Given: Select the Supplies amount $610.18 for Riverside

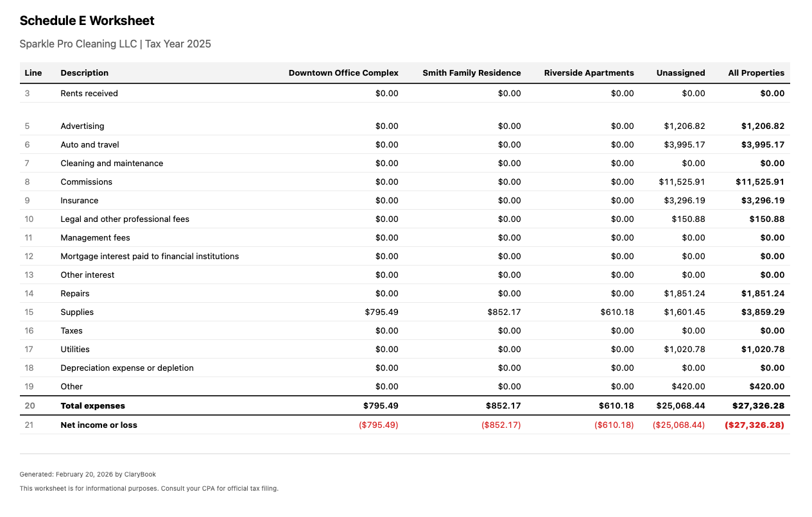Looking at the screenshot, I should [x=617, y=312].
